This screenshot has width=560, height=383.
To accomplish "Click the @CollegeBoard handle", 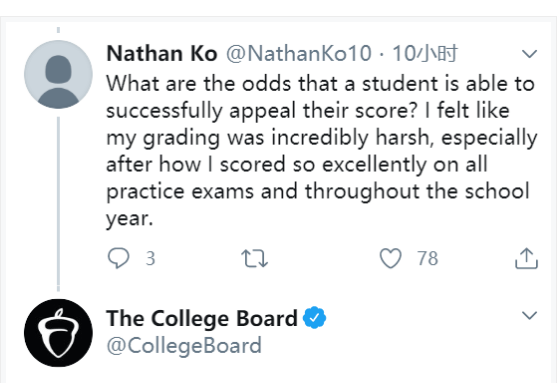I will pos(184,346).
